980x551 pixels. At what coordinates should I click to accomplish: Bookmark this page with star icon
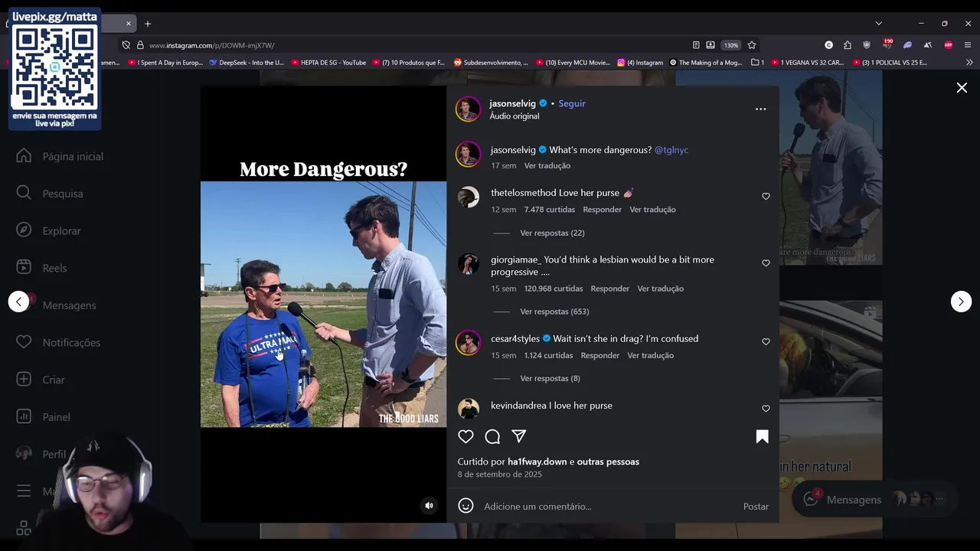752,45
